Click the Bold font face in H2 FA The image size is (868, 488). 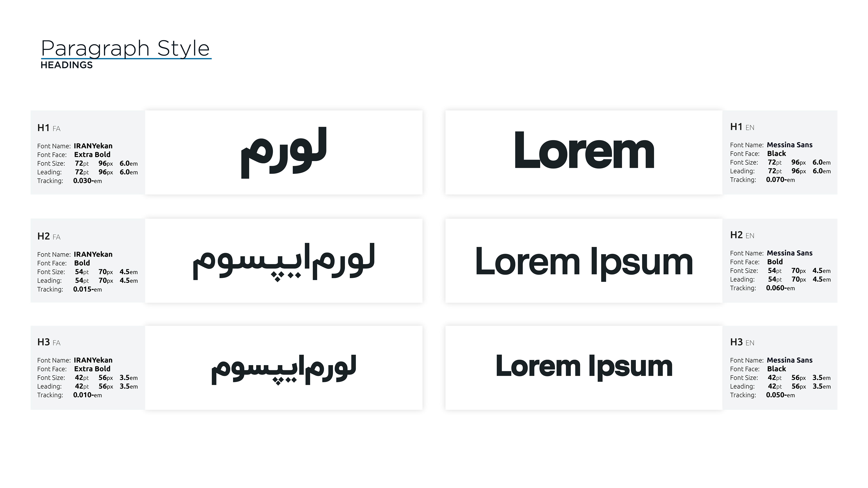(82, 263)
